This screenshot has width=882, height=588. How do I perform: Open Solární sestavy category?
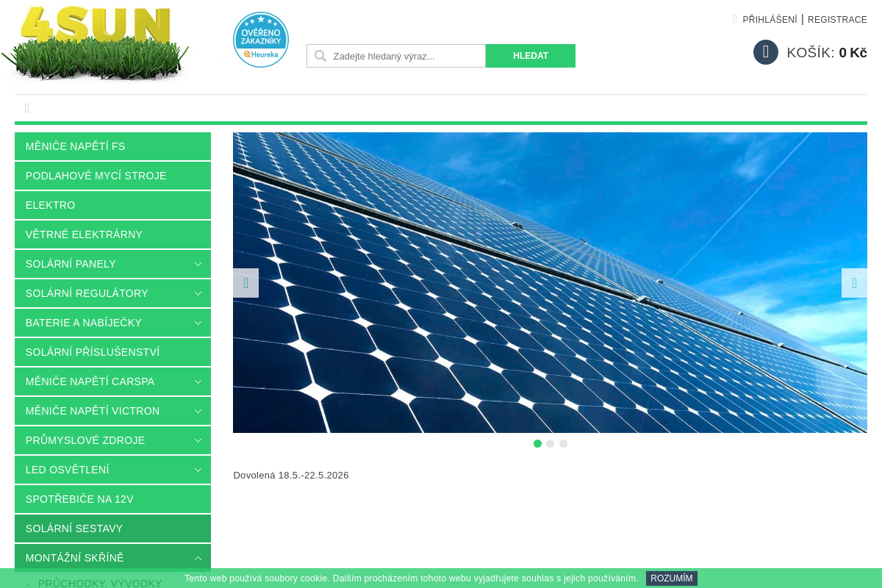pos(112,528)
